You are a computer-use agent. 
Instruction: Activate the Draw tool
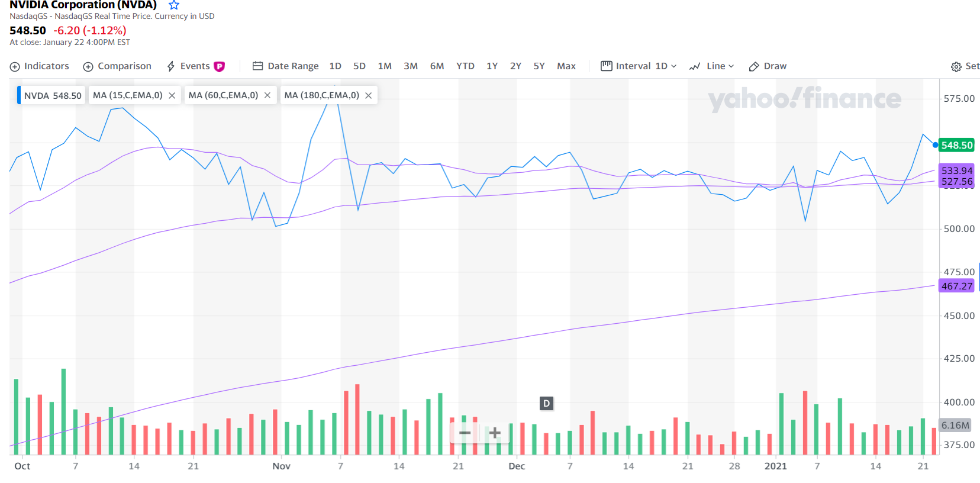click(x=768, y=66)
